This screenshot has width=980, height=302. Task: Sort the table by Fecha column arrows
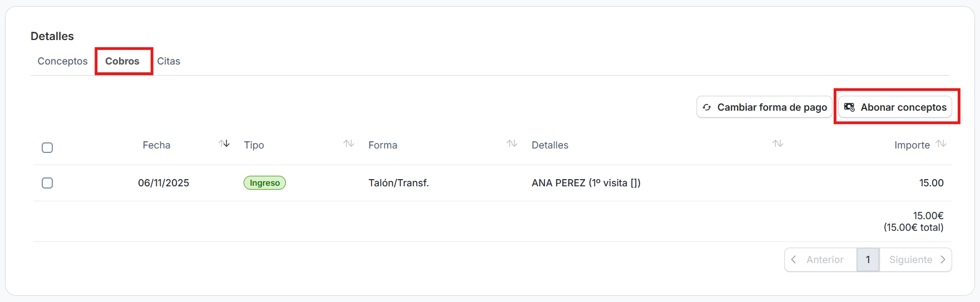click(224, 144)
